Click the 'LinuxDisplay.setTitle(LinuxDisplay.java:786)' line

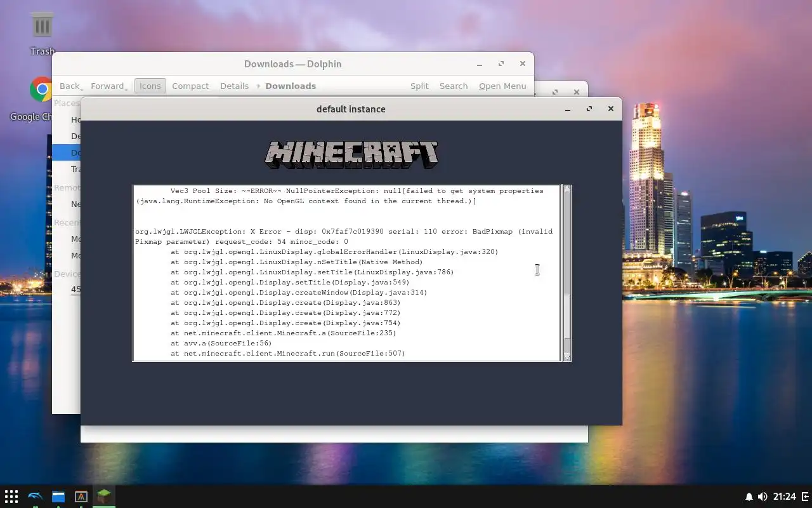(312, 272)
